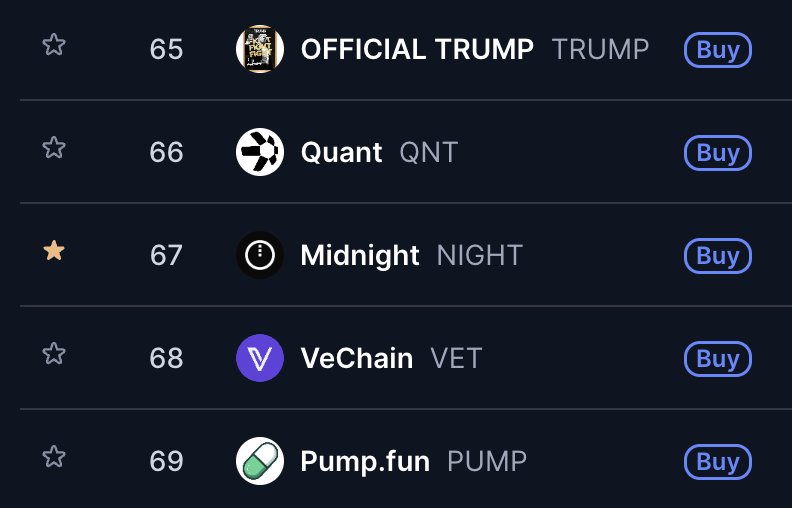Buy the Midnight NIGHT token
Screen dimensions: 792x508
[717, 255]
